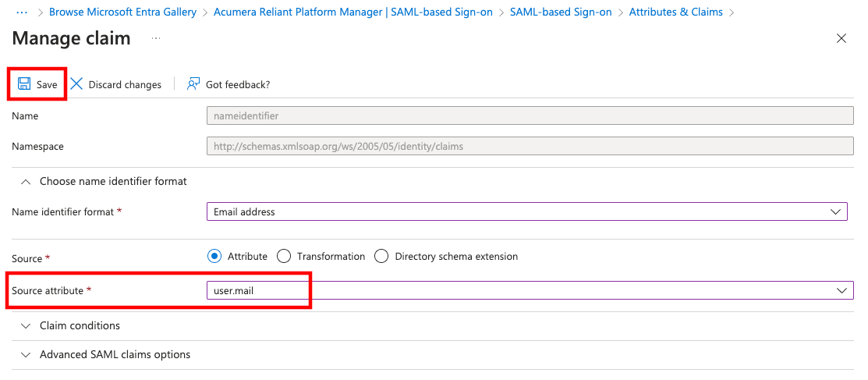Viewport: 868px width, 380px height.
Task: Click the Manage claim heading
Action: 72,38
